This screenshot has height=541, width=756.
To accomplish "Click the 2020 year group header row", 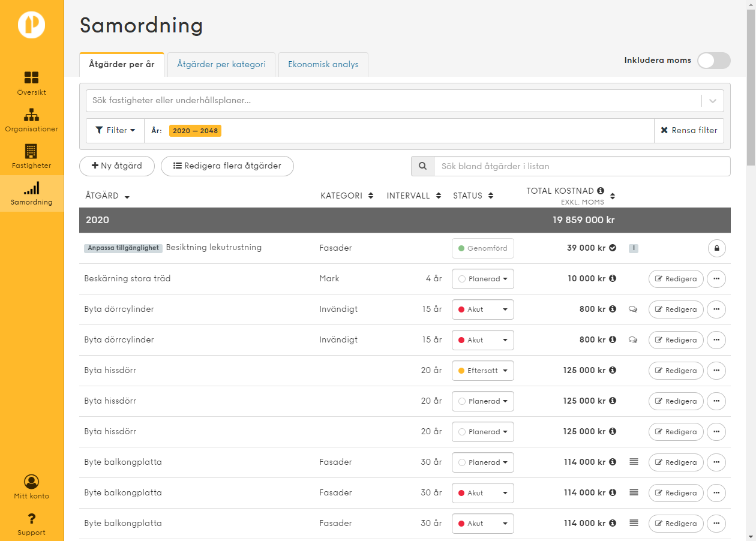I will tap(405, 220).
